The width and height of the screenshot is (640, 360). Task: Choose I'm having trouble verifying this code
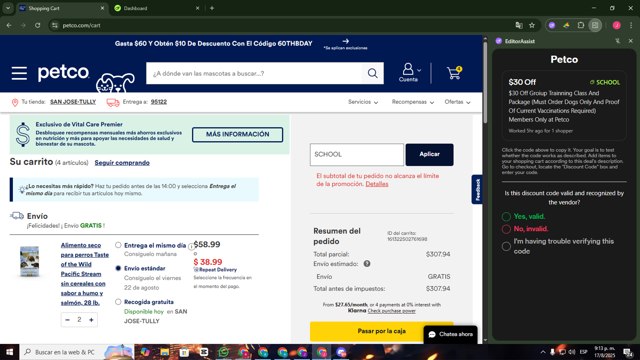[x=506, y=246]
